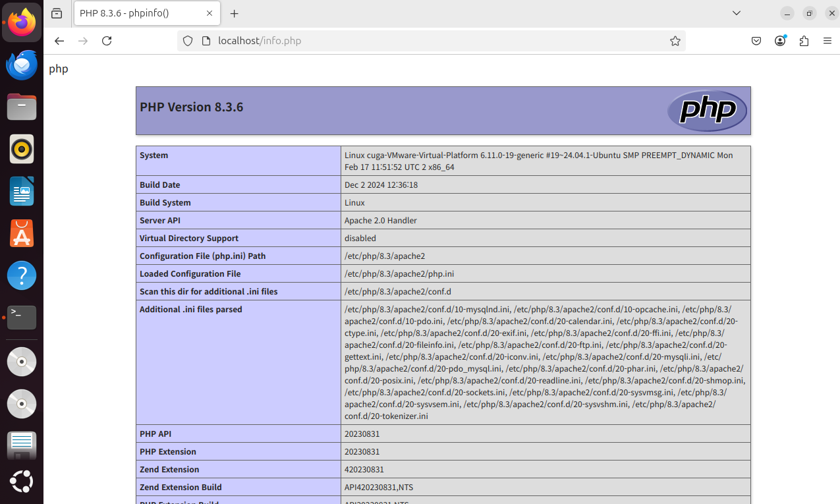Click the 'System' row label

(x=154, y=155)
